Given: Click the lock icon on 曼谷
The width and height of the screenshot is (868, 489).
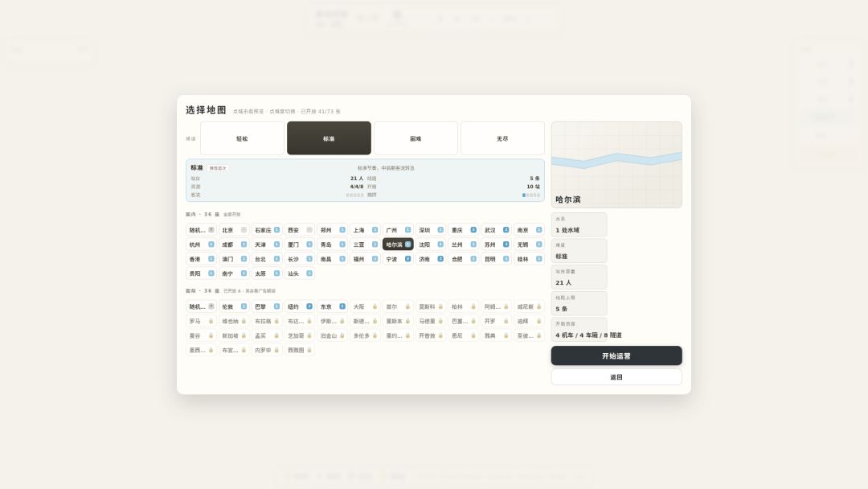Looking at the screenshot, I should point(211,335).
